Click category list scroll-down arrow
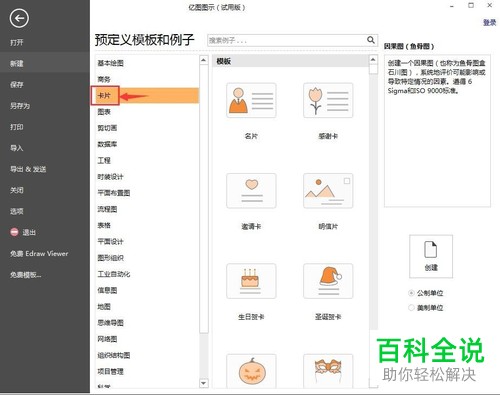The image size is (500, 395). point(204,383)
